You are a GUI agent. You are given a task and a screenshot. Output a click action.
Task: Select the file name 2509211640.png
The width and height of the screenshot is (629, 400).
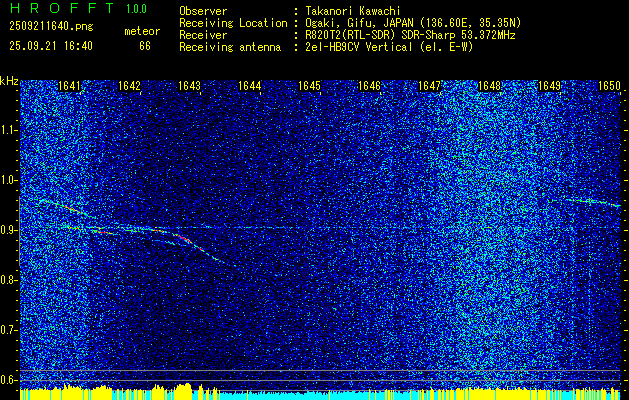click(x=51, y=27)
